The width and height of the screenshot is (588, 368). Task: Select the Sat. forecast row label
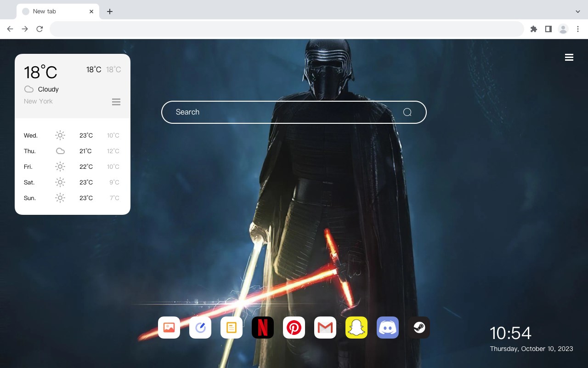[29, 183]
